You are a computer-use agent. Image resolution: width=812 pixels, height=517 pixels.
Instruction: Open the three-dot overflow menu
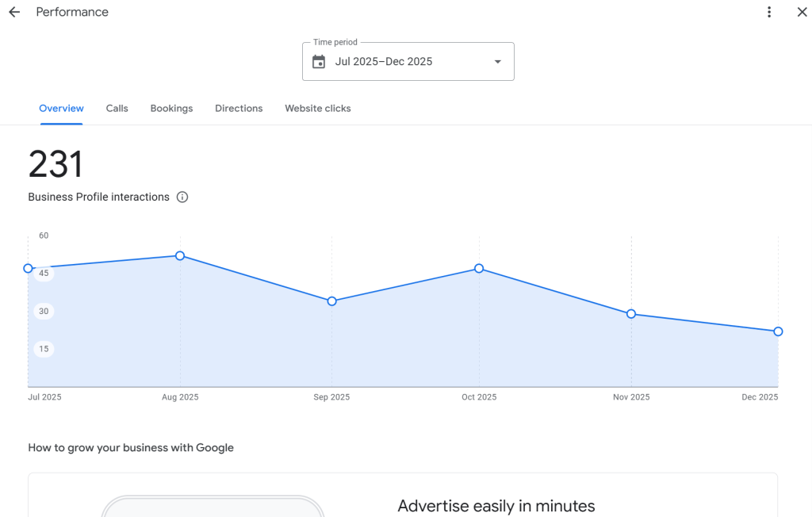tap(768, 12)
